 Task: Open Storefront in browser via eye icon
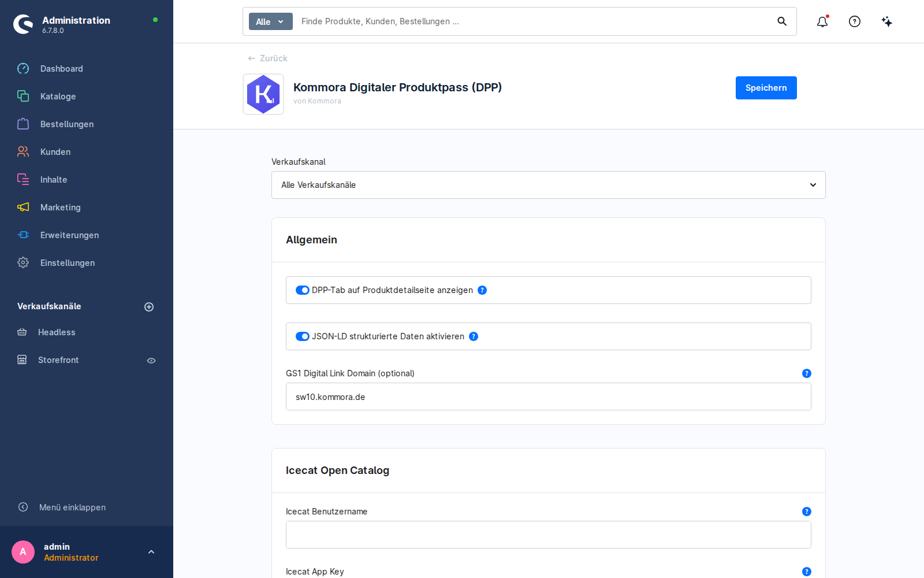(x=151, y=361)
